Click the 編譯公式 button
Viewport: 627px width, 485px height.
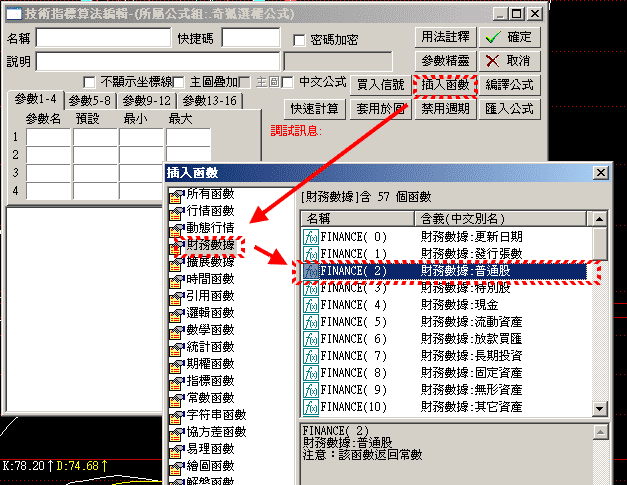509,85
